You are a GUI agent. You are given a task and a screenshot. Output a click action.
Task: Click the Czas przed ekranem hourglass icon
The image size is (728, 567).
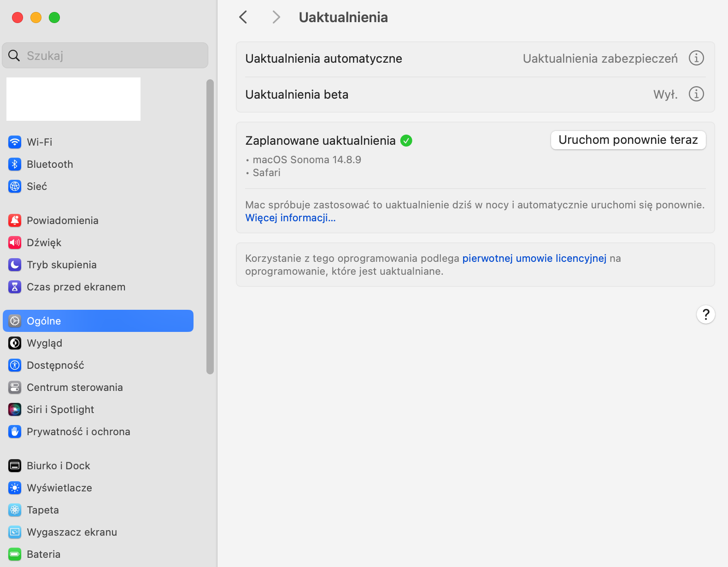point(15,287)
